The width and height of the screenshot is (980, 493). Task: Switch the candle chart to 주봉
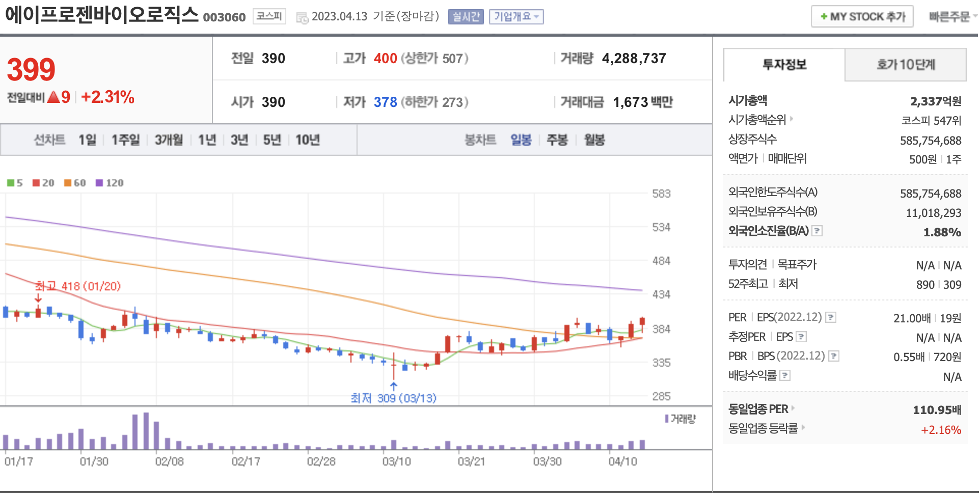coord(557,140)
